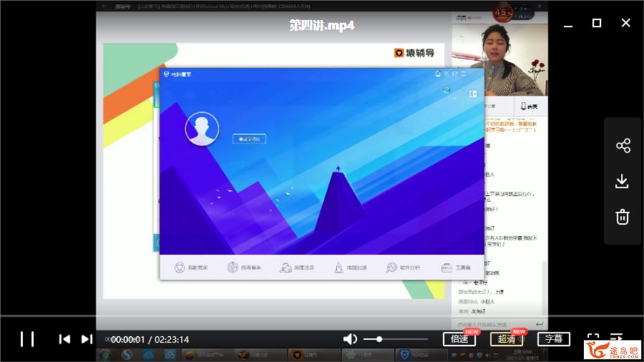The height and width of the screenshot is (362, 644).
Task: Send chat message with enter arrow icon
Action: point(539,324)
